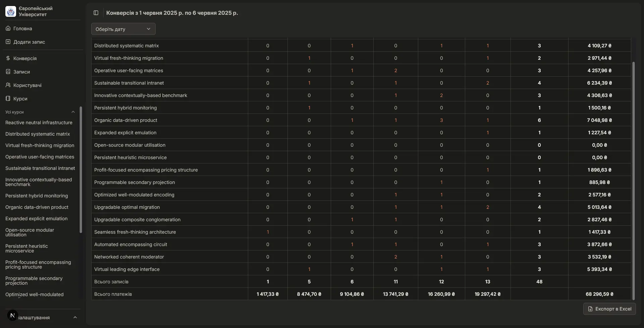
Task: Open Virtual fresh-thinking migration sidebar link
Action: (40, 145)
